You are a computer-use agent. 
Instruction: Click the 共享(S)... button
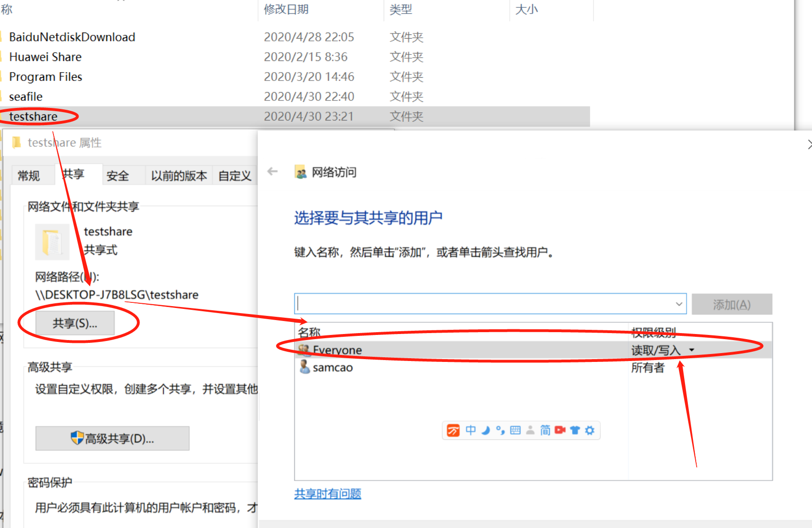(75, 323)
